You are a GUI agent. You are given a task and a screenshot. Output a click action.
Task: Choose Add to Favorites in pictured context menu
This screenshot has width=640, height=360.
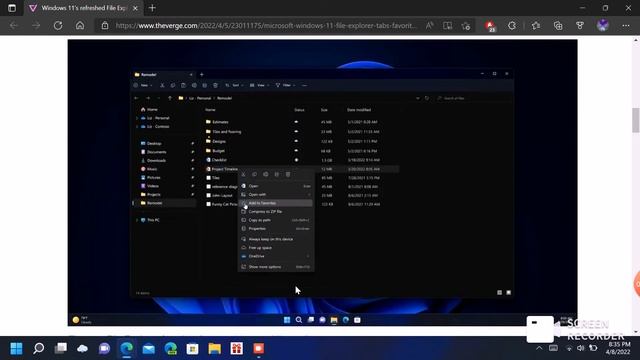tap(276, 203)
